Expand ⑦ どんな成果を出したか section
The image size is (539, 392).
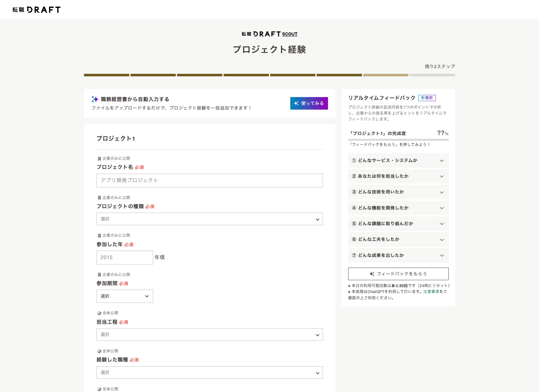tap(398, 255)
